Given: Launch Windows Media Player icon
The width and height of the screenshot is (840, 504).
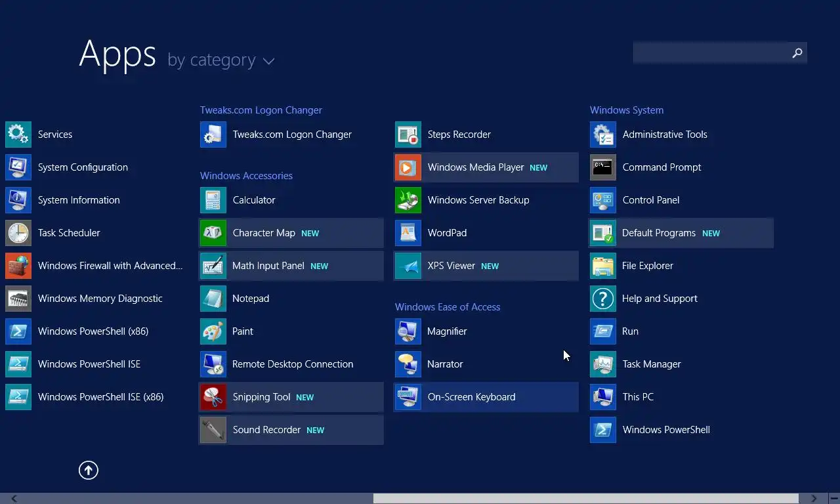Looking at the screenshot, I should click(x=408, y=167).
